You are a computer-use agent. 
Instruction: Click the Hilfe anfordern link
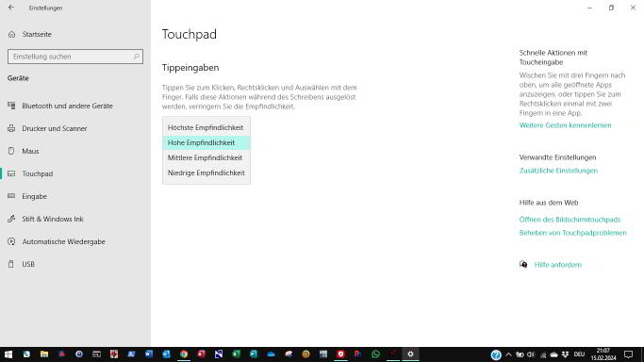point(558,265)
